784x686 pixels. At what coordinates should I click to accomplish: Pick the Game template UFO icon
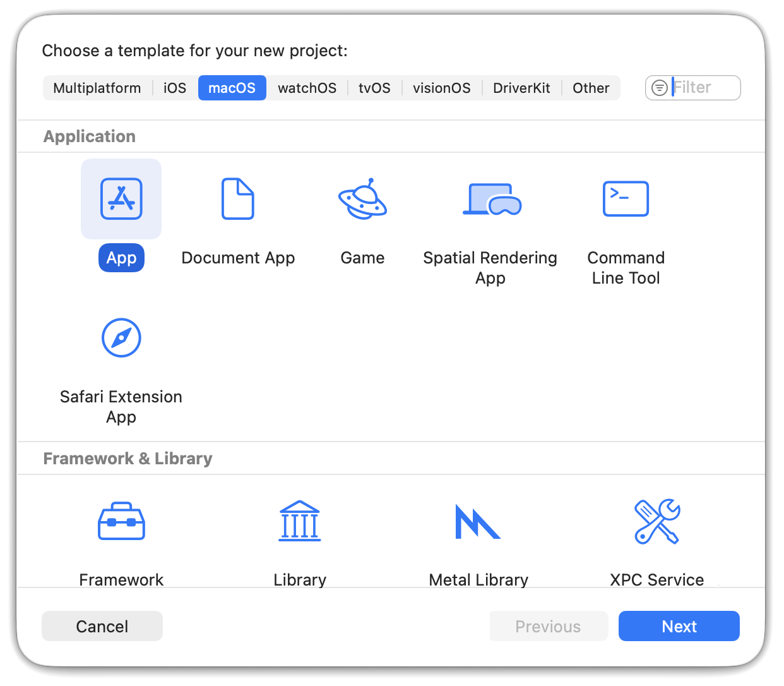click(x=362, y=199)
